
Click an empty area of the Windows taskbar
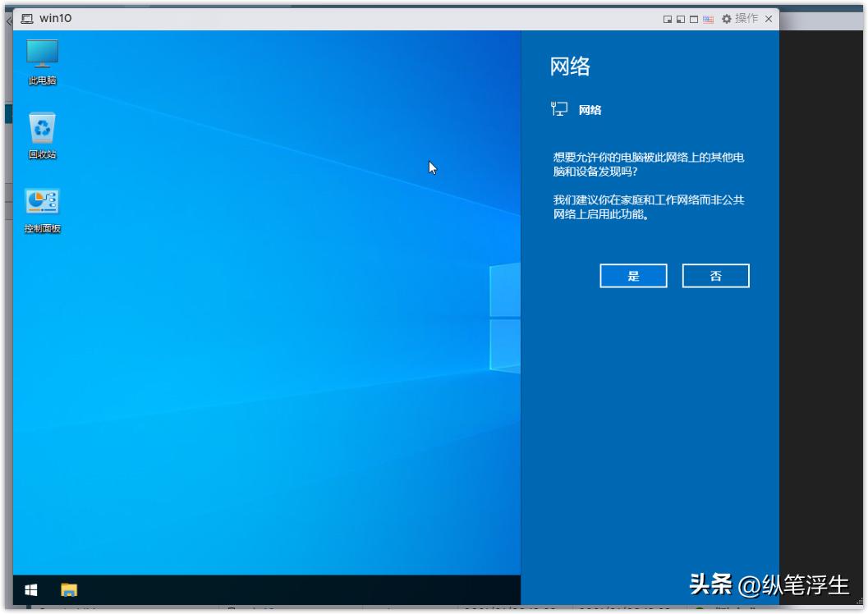(287, 589)
